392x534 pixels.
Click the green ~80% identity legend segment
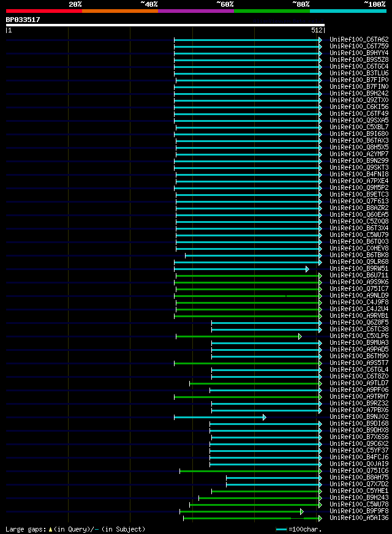coord(272,11)
